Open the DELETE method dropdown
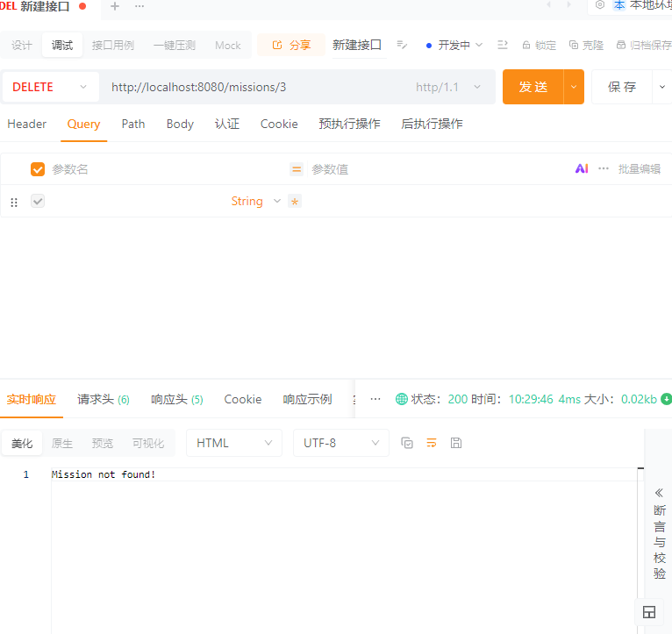This screenshot has width=672, height=634. tap(50, 87)
